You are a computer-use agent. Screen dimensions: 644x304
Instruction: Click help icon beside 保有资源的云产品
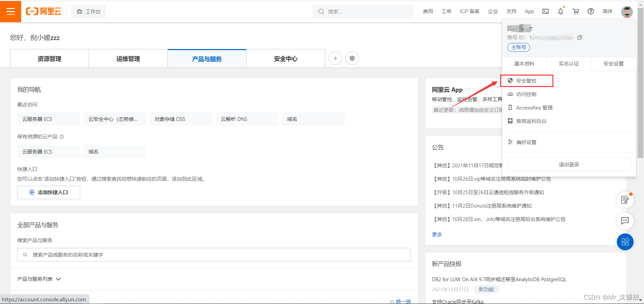(x=62, y=137)
